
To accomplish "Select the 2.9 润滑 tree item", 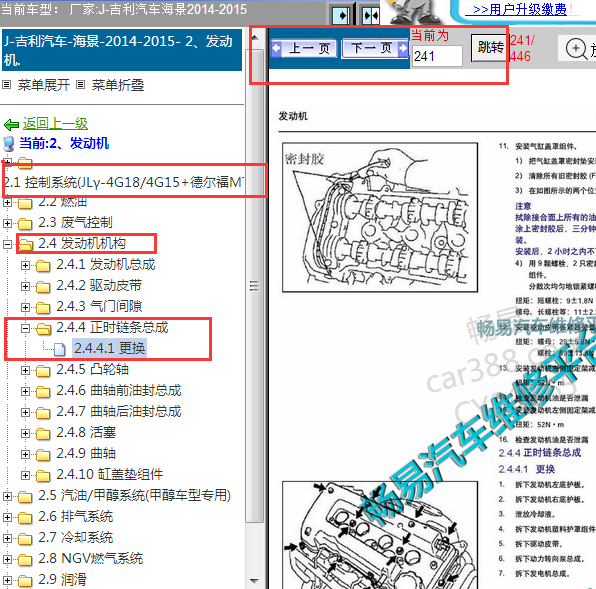I will pos(62,580).
